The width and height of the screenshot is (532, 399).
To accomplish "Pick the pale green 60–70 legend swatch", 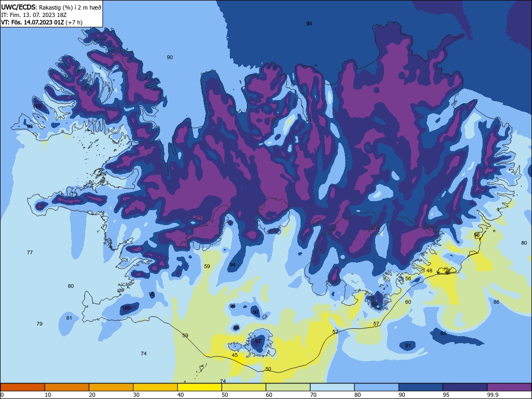I will coord(288,387).
